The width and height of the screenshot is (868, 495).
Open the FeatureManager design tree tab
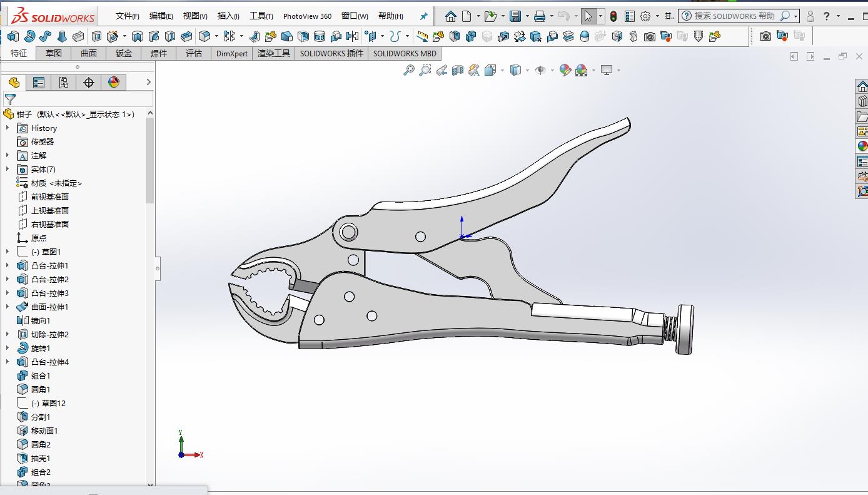coord(14,83)
